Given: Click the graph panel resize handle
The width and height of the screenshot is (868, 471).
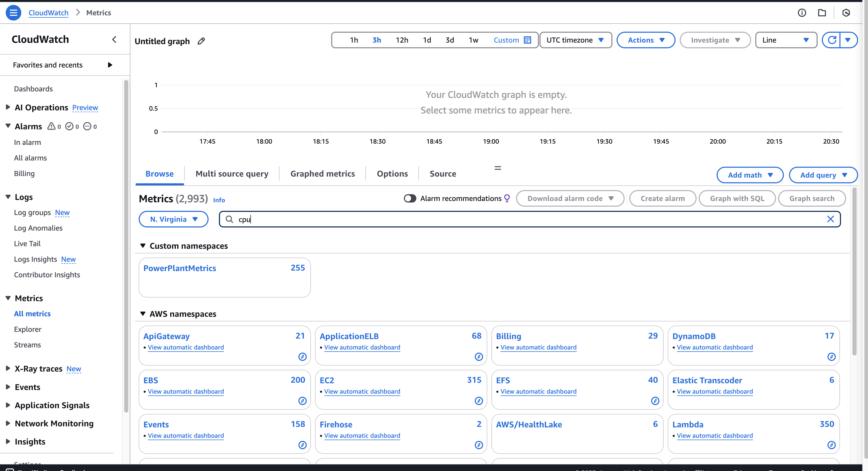Looking at the screenshot, I should pos(498,168).
